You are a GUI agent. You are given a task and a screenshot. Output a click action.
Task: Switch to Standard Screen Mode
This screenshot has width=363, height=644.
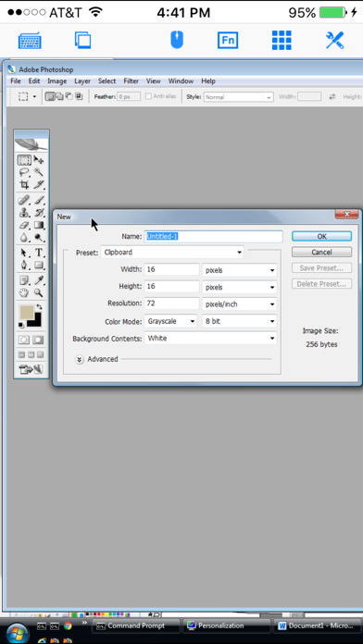coord(21,354)
